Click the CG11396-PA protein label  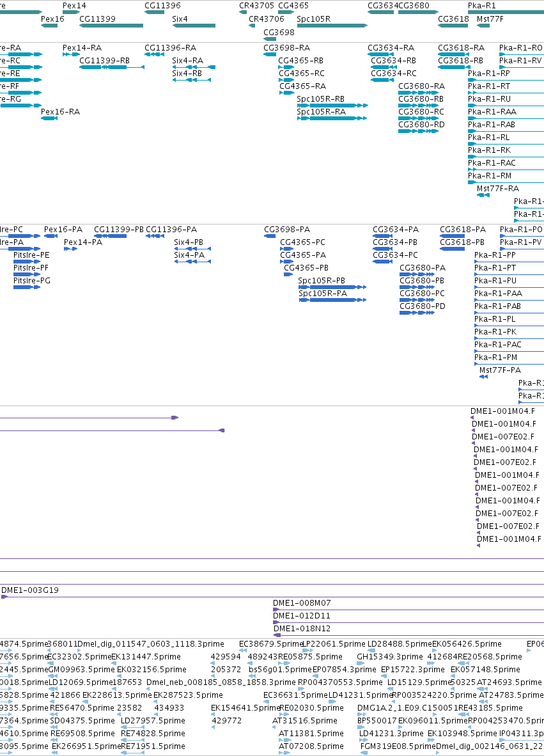click(171, 230)
